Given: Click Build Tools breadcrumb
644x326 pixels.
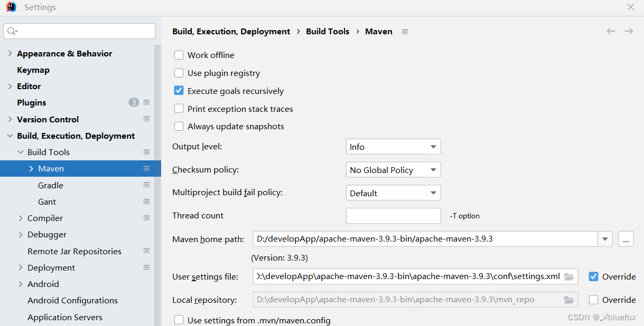Looking at the screenshot, I should coord(328,31).
